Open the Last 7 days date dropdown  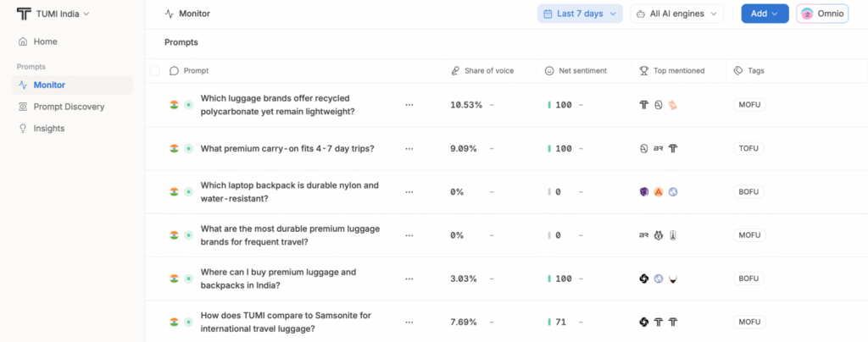pos(580,14)
